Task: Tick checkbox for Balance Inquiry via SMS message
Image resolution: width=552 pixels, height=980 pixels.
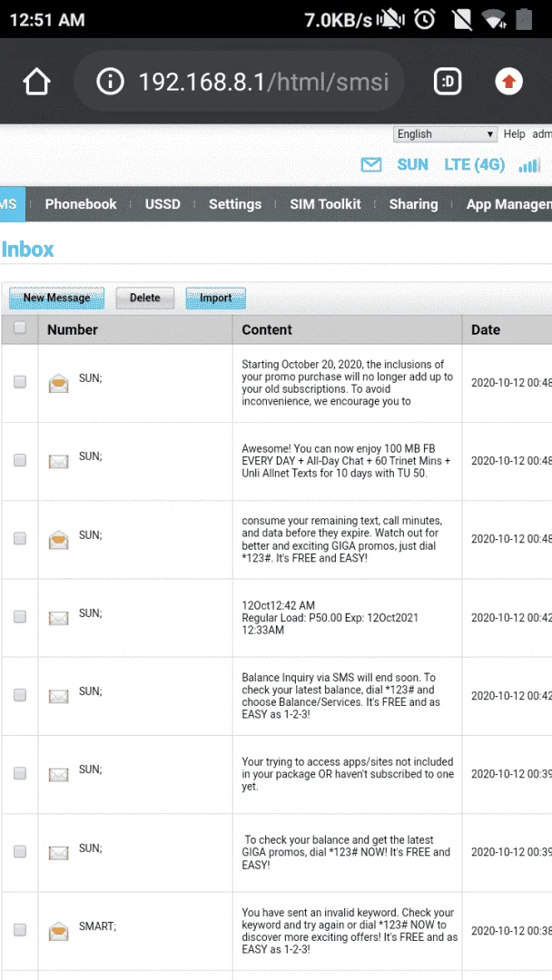Action: point(20,695)
